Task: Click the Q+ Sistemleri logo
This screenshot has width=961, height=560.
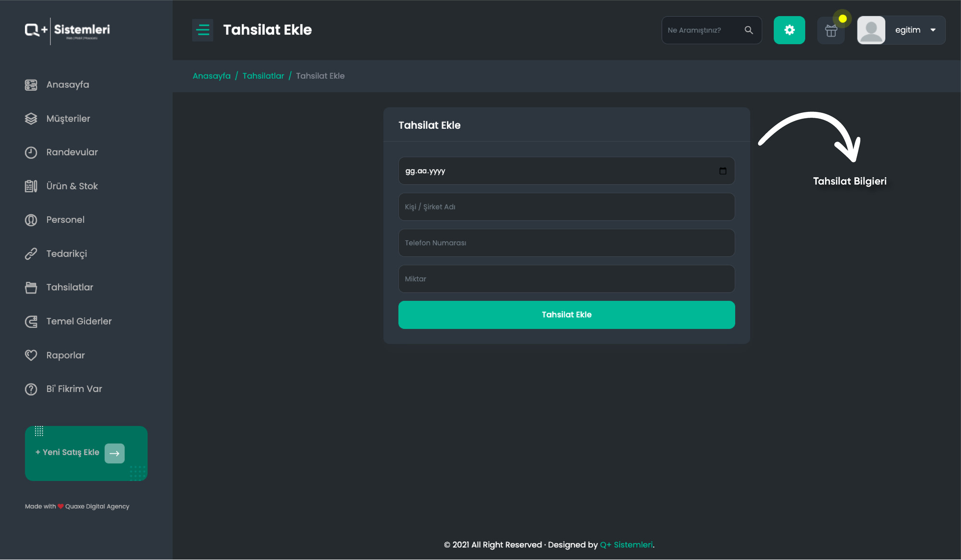Action: point(67,31)
